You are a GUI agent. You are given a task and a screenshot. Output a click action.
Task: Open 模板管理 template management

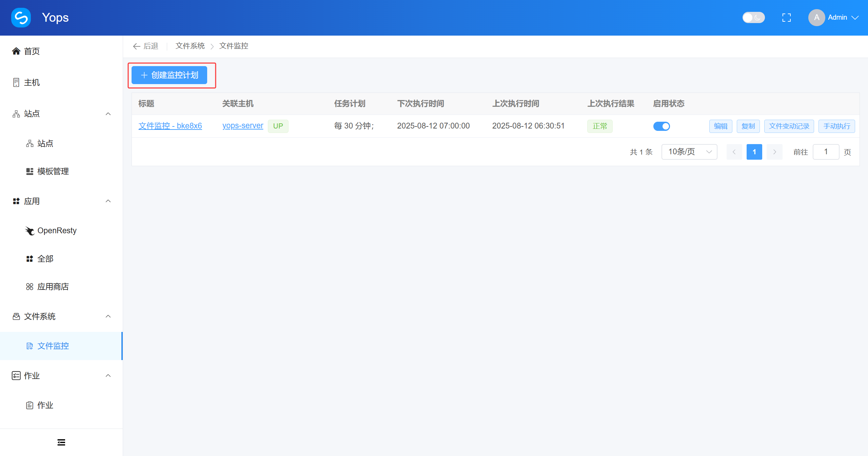(53, 172)
